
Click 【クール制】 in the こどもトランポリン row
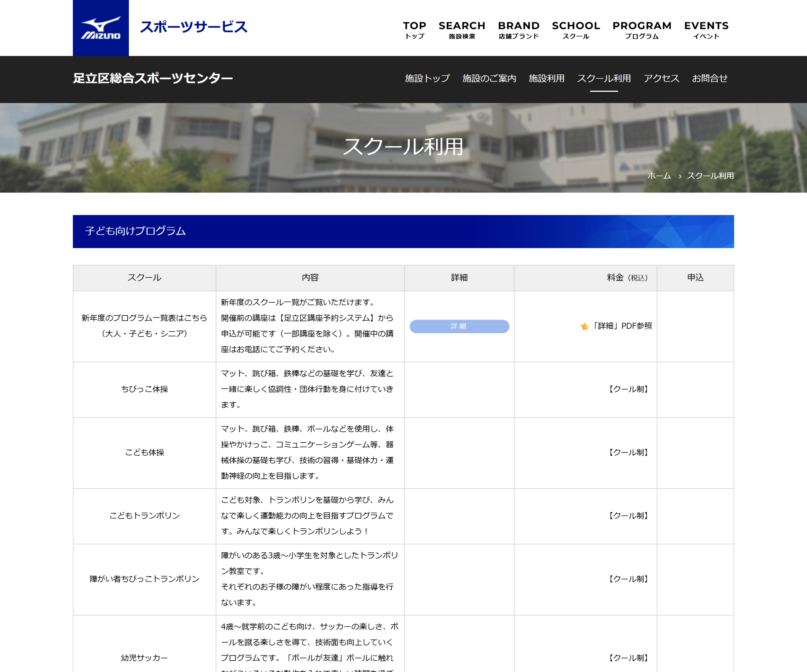629,516
